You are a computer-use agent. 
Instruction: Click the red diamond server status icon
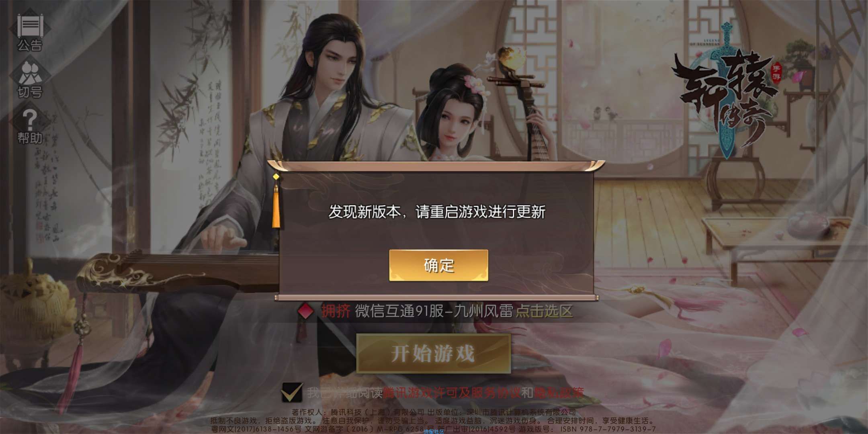[x=306, y=311]
